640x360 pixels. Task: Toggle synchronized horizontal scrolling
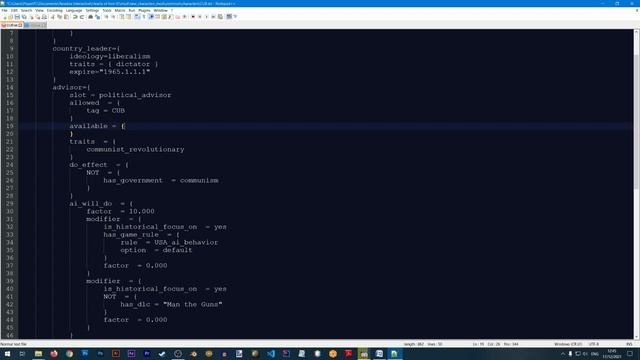point(129,17)
